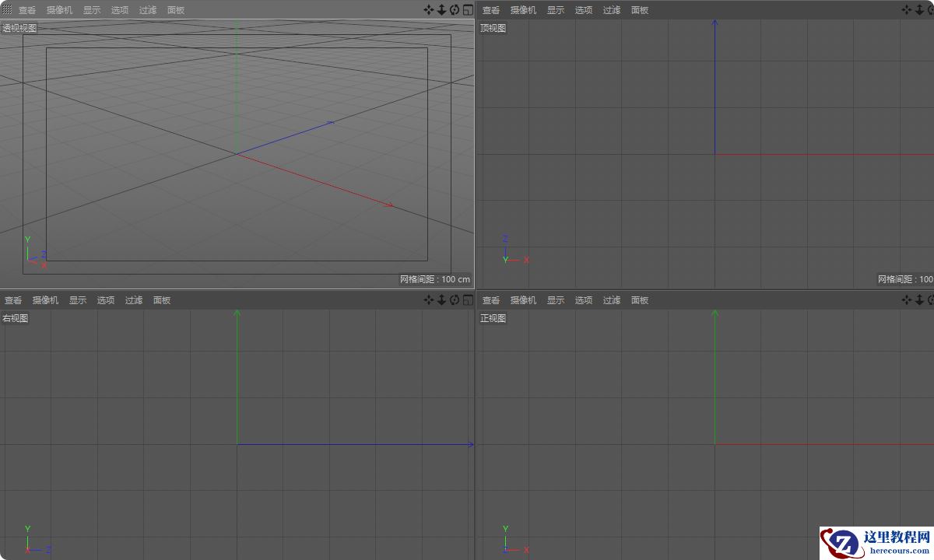934x560 pixels.
Task: Click the pan icon in the perspective viewport
Action: (x=429, y=10)
